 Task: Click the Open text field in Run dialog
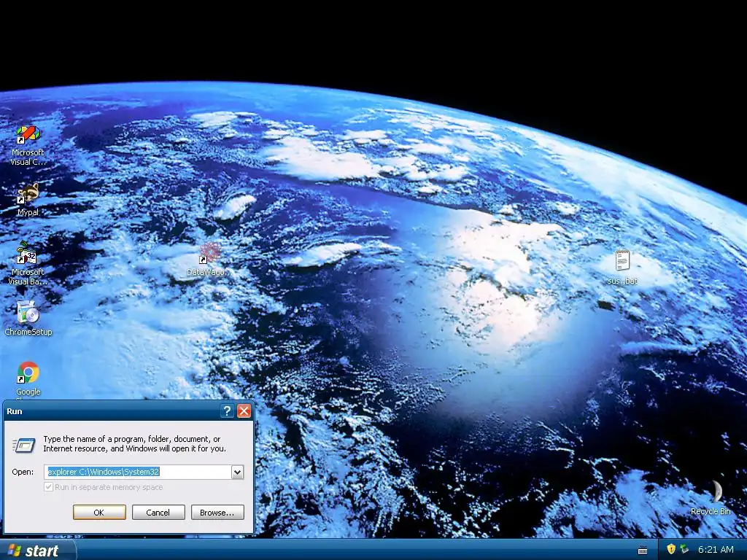click(138, 472)
